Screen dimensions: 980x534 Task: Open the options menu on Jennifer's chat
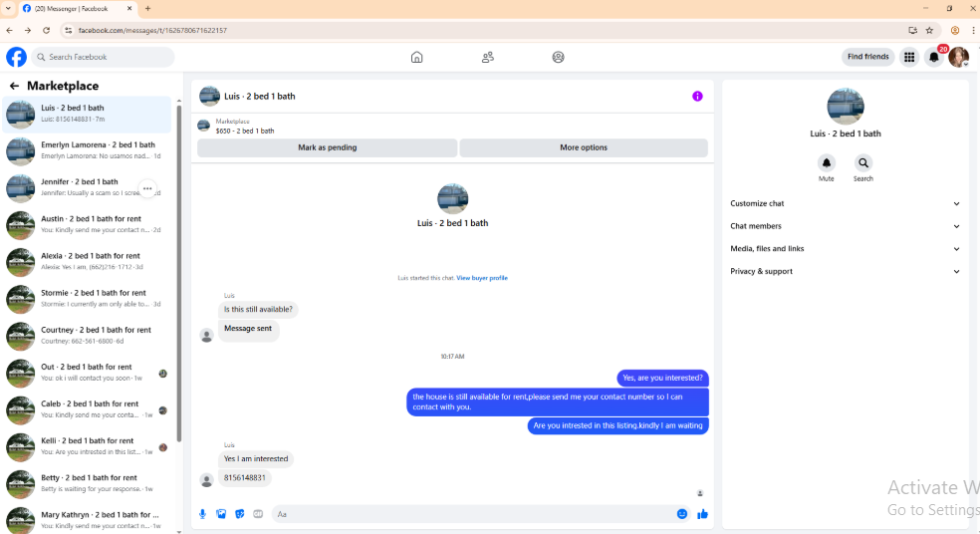[x=147, y=188]
